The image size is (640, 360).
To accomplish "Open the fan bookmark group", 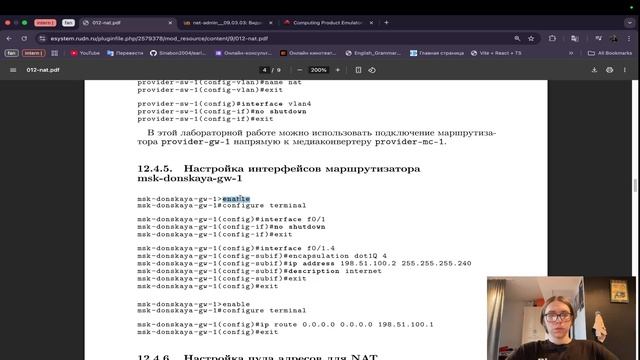I will (x=11, y=53).
